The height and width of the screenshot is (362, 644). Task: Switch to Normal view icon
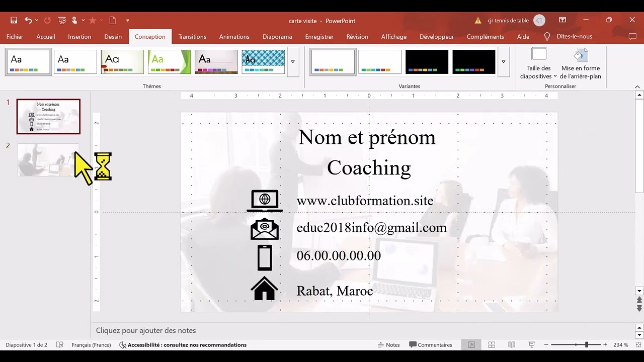471,345
